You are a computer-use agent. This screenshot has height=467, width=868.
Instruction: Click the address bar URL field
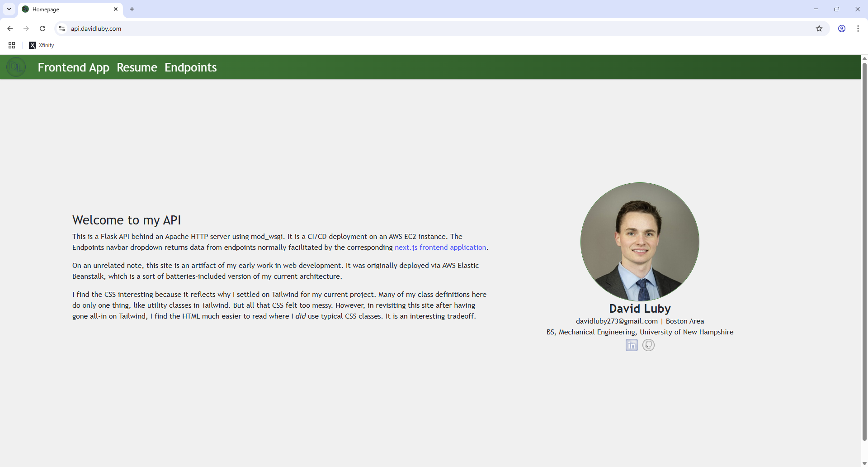pos(407,29)
